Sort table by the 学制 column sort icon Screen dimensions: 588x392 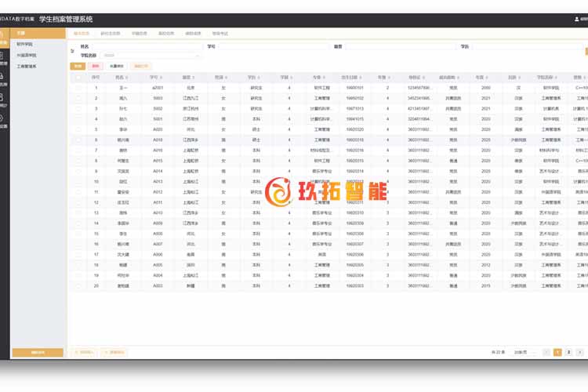coord(292,78)
